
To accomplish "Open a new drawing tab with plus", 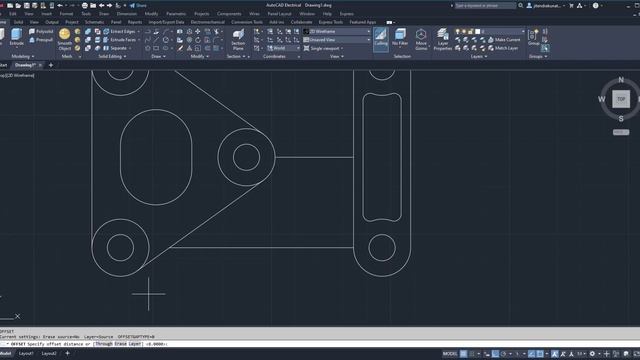I will 51,65.
